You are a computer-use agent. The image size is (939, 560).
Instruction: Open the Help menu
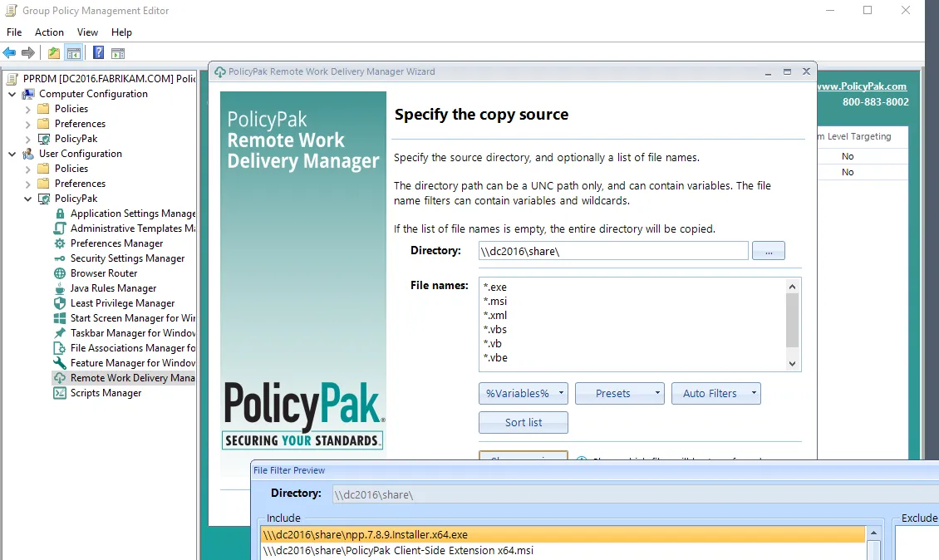pyautogui.click(x=121, y=32)
